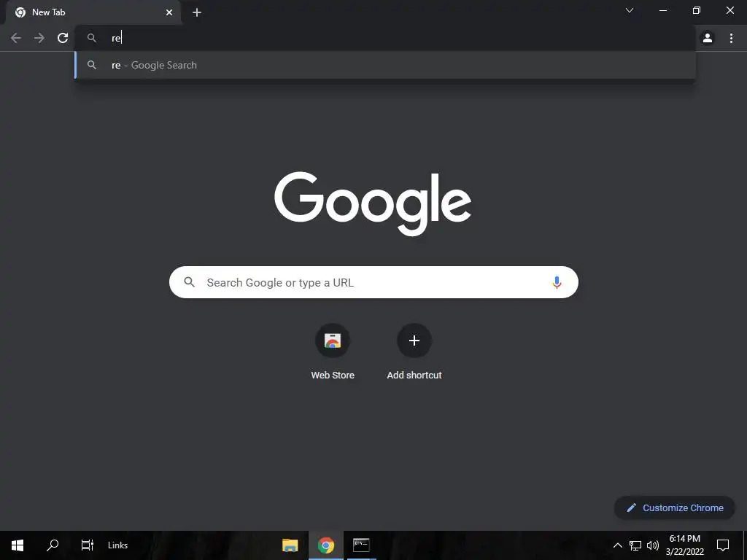Open Chrome's three-dot menu

coord(731,38)
